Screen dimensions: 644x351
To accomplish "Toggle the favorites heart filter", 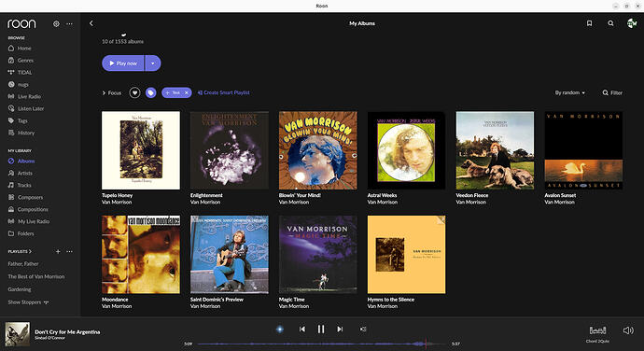I will tap(134, 93).
